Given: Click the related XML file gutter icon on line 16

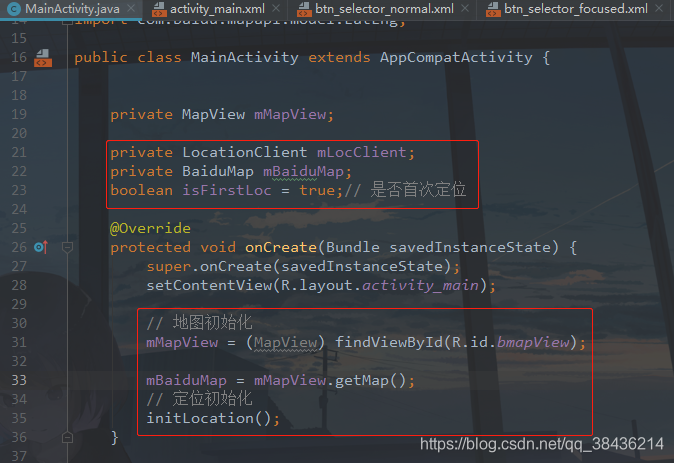Looking at the screenshot, I should tap(42, 58).
